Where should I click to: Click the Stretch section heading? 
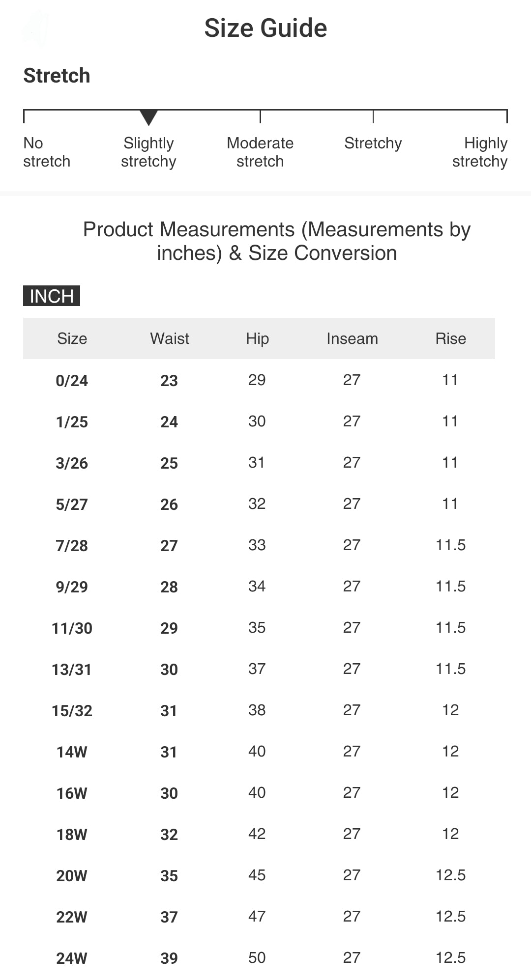click(x=57, y=76)
